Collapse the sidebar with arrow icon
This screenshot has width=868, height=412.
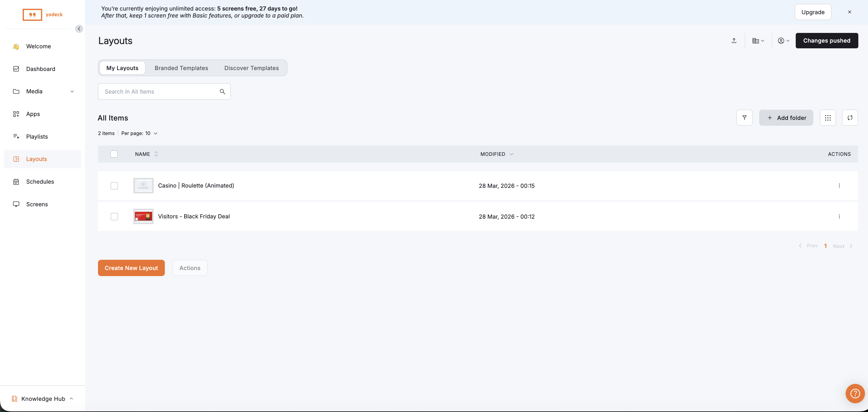click(x=79, y=29)
